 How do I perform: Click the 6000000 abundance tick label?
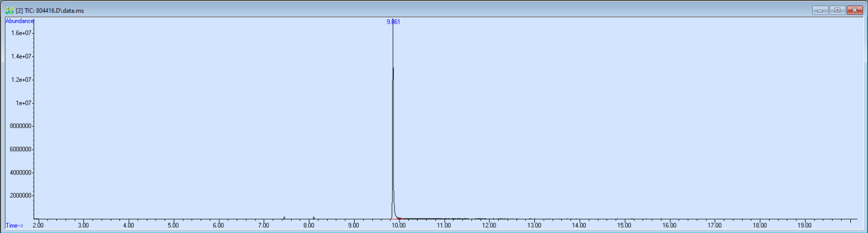coord(21,149)
